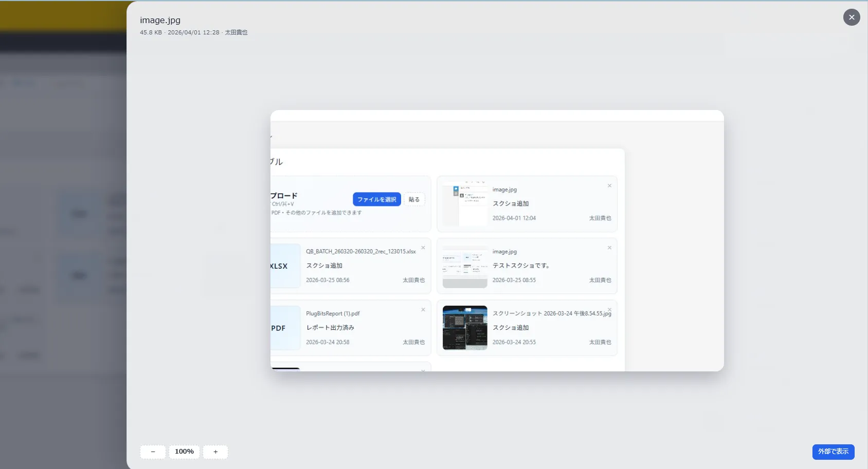Click the QB_BATCH_260320 xlsx file name
This screenshot has height=469, width=868.
point(360,252)
